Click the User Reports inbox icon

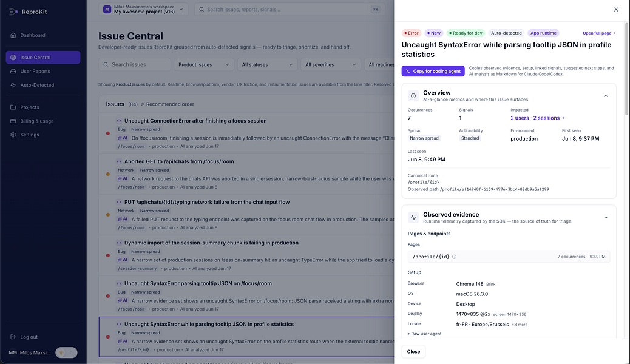(13, 71)
